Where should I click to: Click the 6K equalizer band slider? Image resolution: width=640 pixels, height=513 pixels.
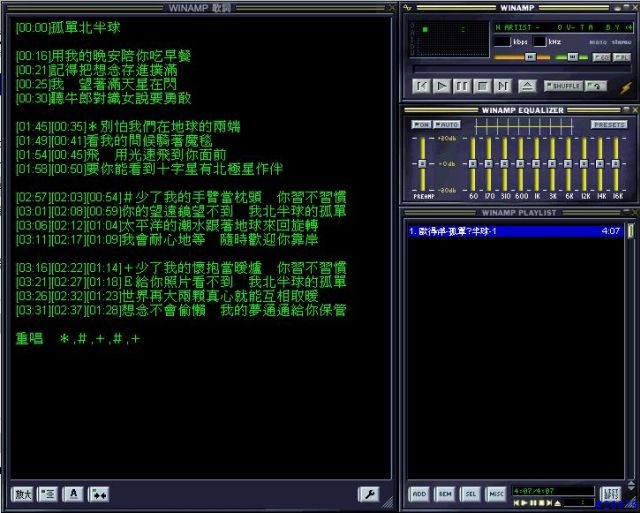pos(568,164)
